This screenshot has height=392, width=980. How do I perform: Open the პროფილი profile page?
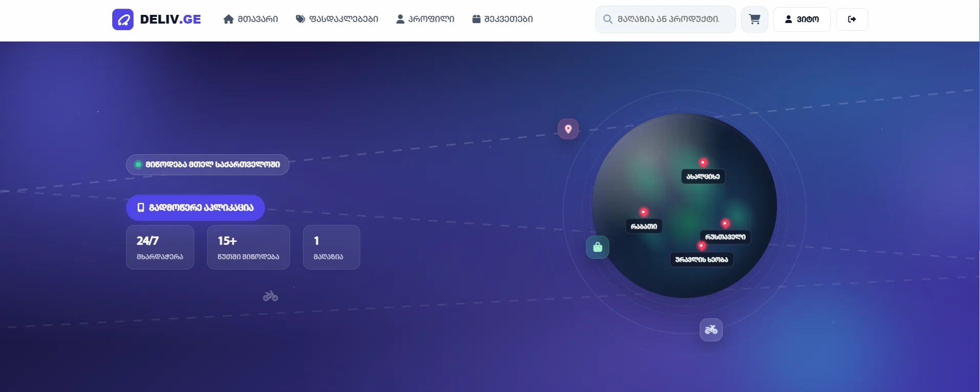pos(425,19)
